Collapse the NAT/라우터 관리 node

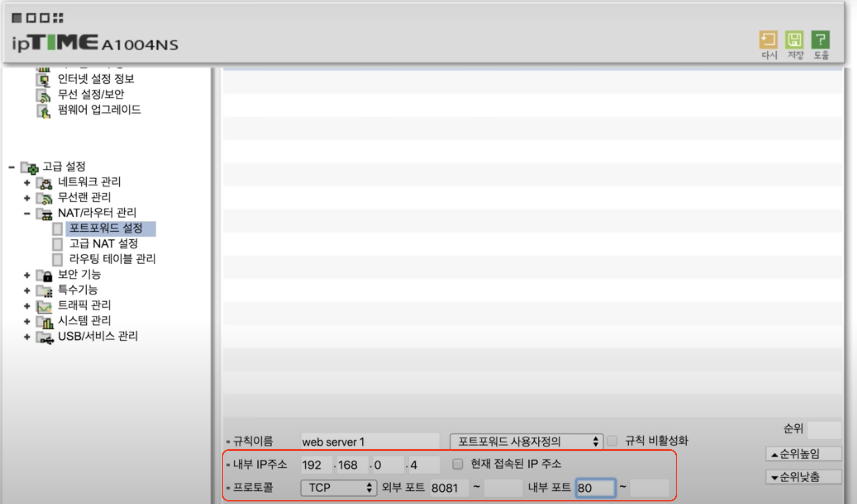coord(27,213)
